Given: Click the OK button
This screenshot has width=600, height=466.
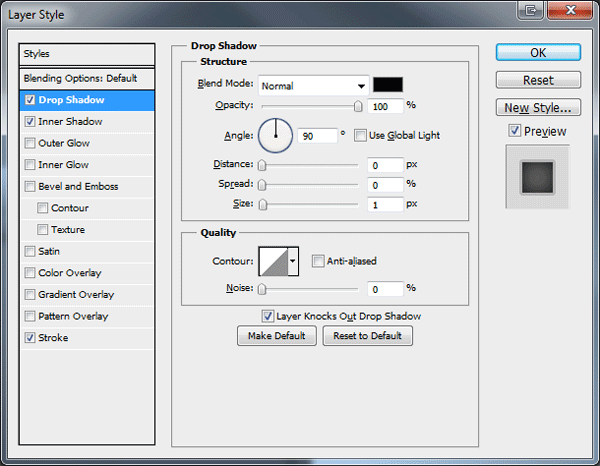Looking at the screenshot, I should tap(538, 52).
